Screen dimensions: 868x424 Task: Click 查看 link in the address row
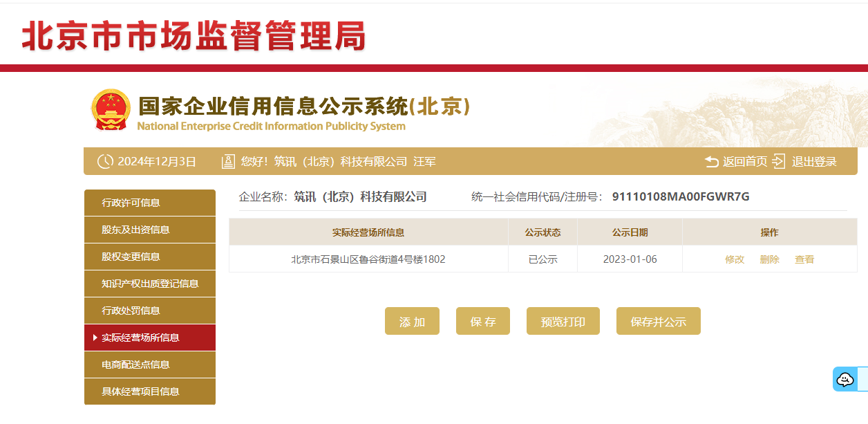[x=804, y=259]
